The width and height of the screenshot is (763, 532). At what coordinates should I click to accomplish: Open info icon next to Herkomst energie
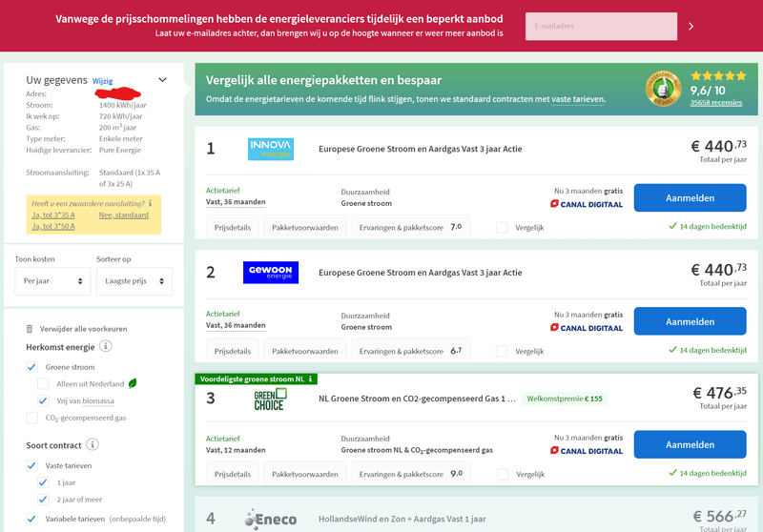point(106,346)
